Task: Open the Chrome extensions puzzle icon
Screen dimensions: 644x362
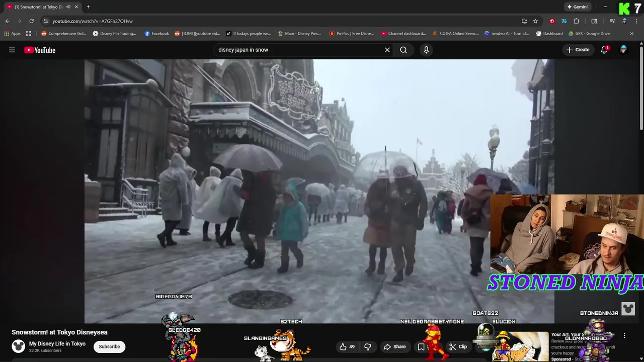Action: pos(577,21)
